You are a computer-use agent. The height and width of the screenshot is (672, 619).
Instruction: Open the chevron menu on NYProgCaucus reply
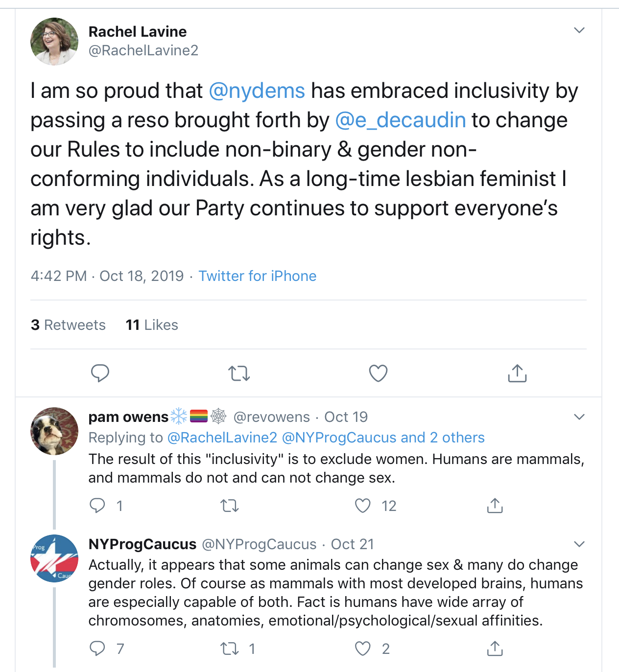point(579,544)
